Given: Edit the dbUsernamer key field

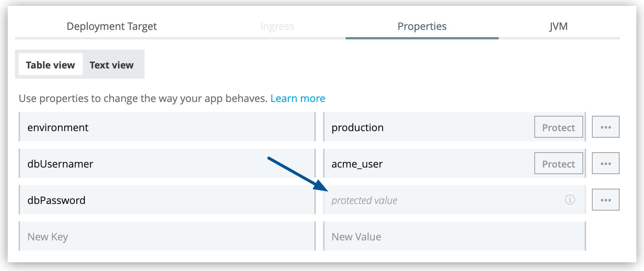Looking at the screenshot, I should point(167,164).
